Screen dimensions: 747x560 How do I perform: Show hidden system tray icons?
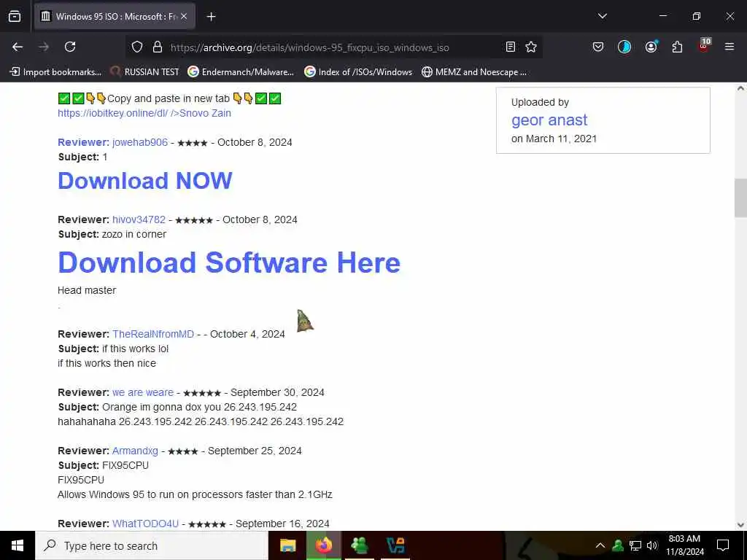pos(600,545)
